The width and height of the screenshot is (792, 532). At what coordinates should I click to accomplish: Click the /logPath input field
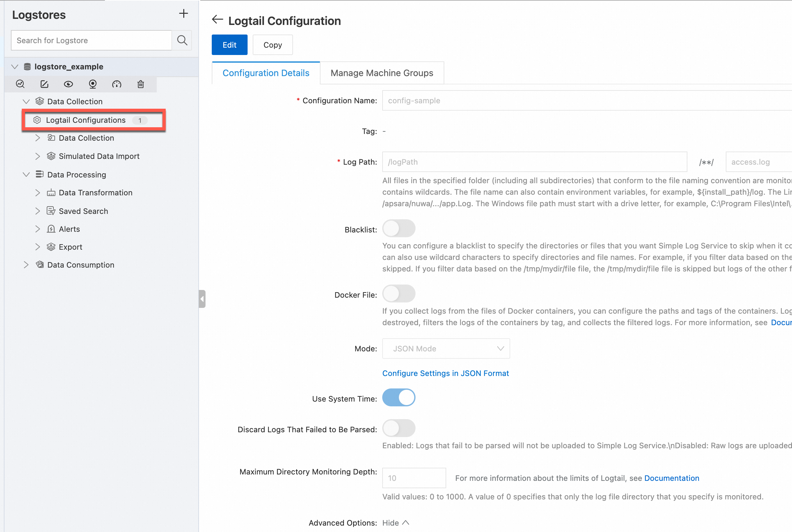coord(535,162)
